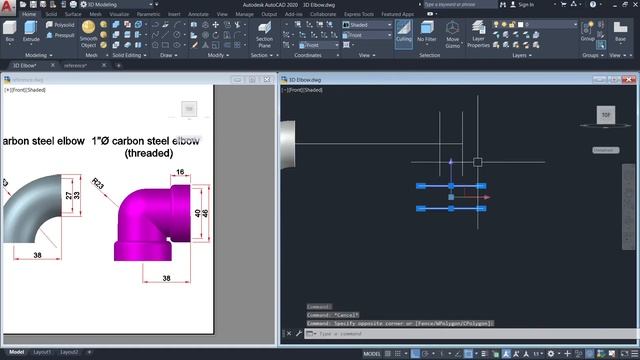Viewport: 640px width, 360px height.
Task: Switch to the Solid ribbon tab
Action: click(51, 14)
